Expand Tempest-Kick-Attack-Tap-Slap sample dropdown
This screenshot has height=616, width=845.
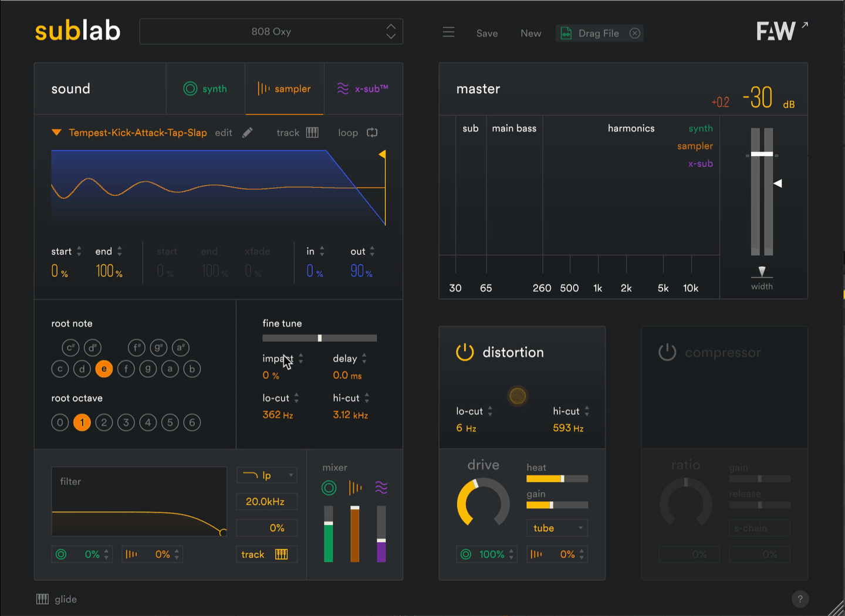[x=56, y=133]
